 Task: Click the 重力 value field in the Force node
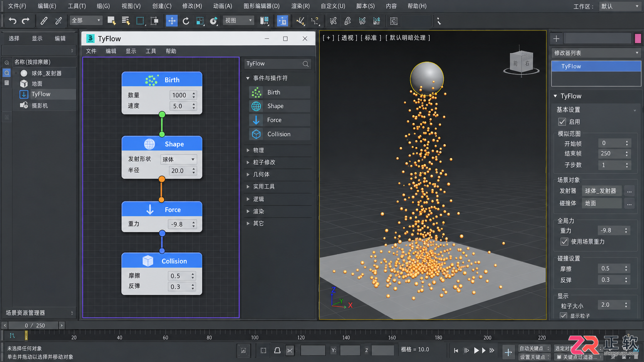coord(179,224)
